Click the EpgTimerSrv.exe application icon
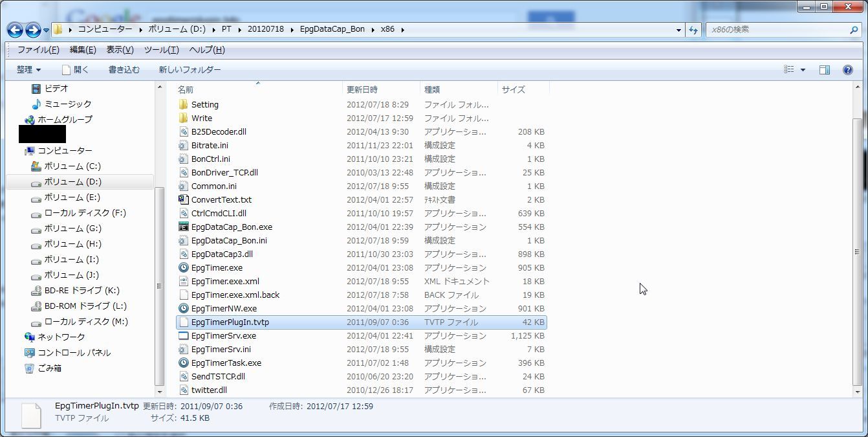This screenshot has width=868, height=437. tap(184, 335)
